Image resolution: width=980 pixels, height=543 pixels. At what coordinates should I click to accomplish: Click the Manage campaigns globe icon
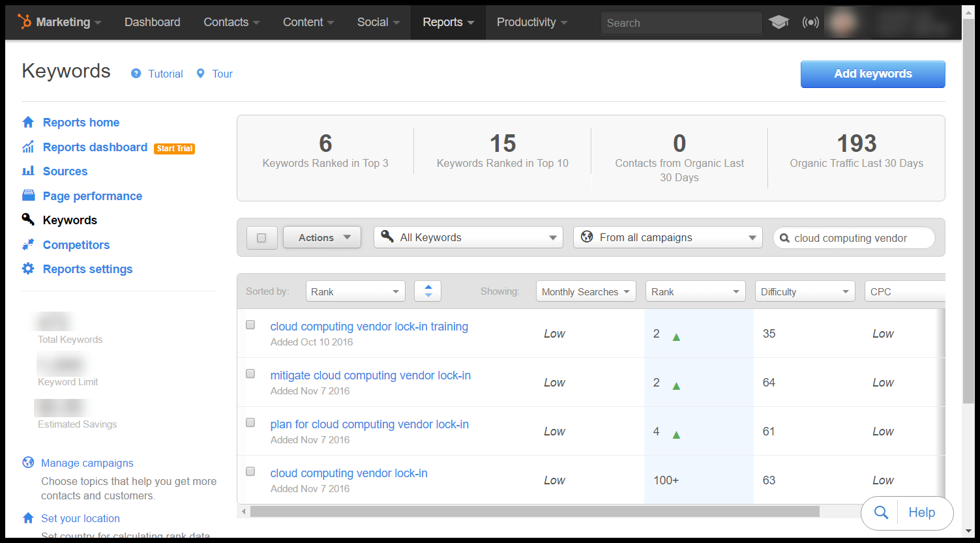(28, 463)
